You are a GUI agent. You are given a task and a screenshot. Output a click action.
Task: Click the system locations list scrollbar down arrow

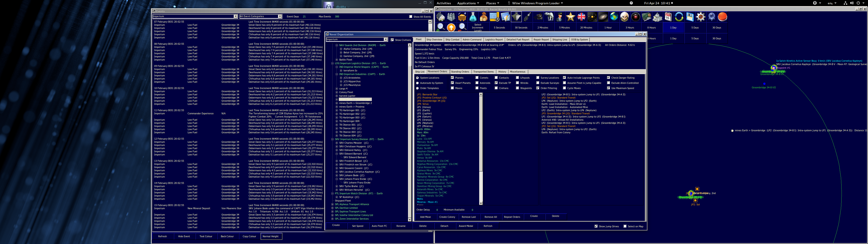pos(481,203)
